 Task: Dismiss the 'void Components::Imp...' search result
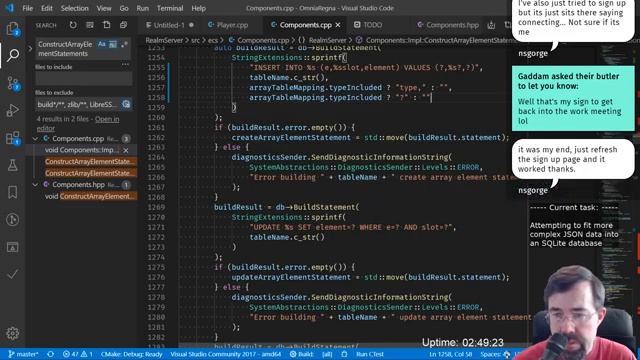(126, 150)
